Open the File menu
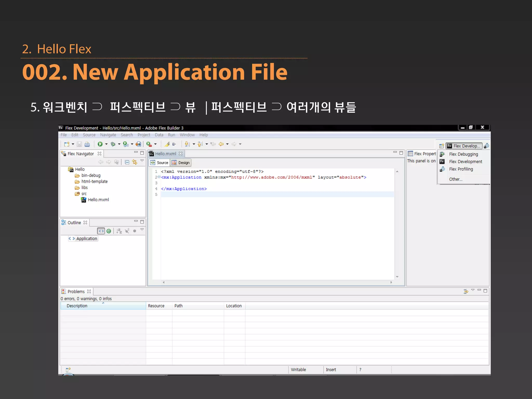Screen dimensions: 532x399 click(x=64, y=135)
